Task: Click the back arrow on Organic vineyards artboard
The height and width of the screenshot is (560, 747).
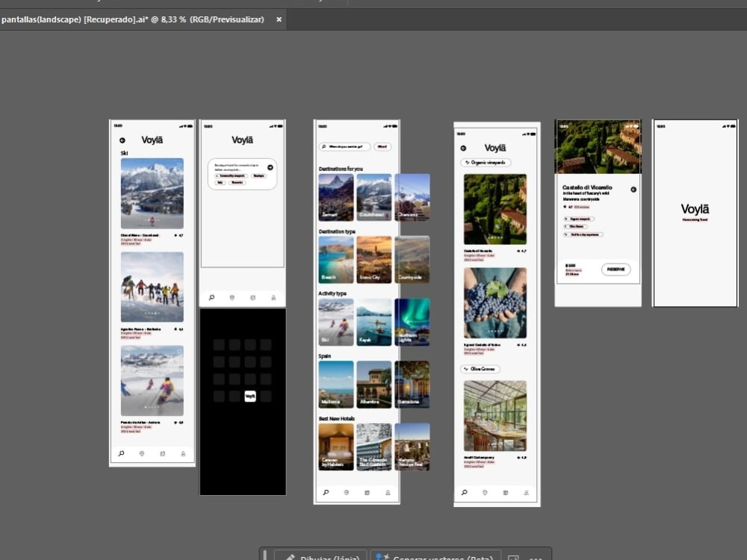Action: [x=463, y=148]
